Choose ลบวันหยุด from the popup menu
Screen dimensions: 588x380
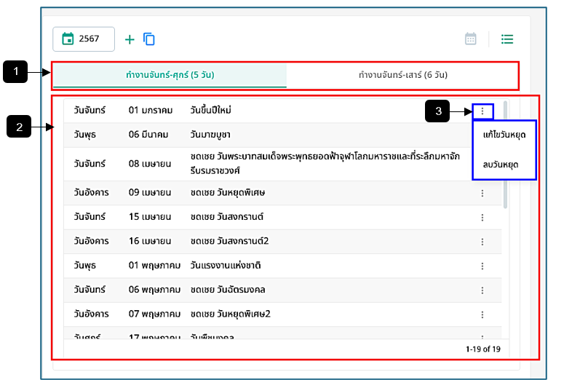tap(501, 165)
